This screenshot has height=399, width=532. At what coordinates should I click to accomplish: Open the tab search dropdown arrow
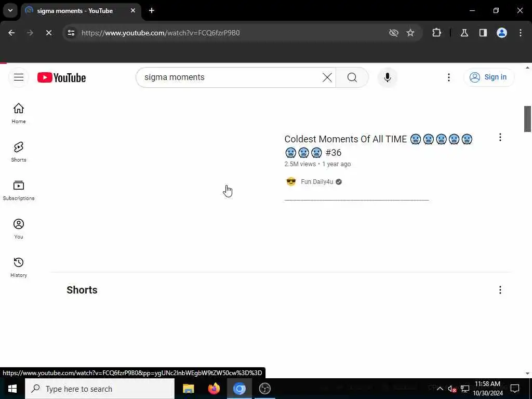10,10
